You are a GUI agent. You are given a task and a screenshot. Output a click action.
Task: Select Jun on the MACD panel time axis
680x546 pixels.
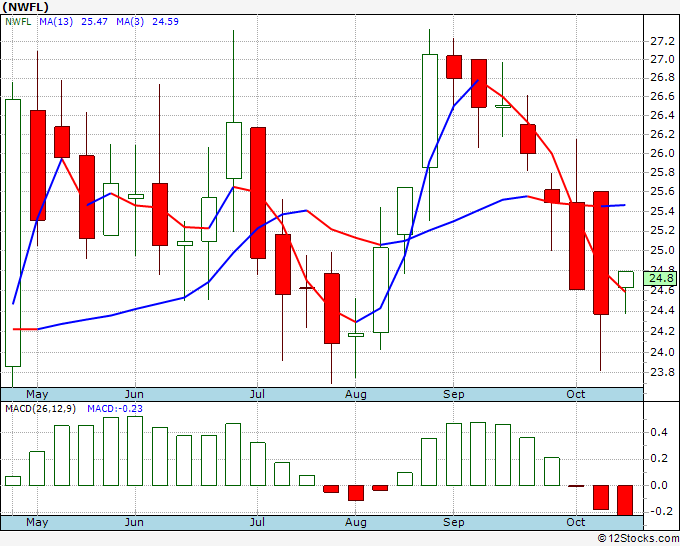(134, 522)
